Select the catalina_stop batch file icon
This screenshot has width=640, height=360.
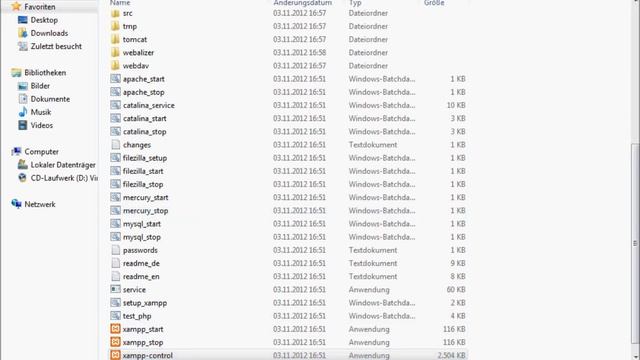click(x=116, y=131)
